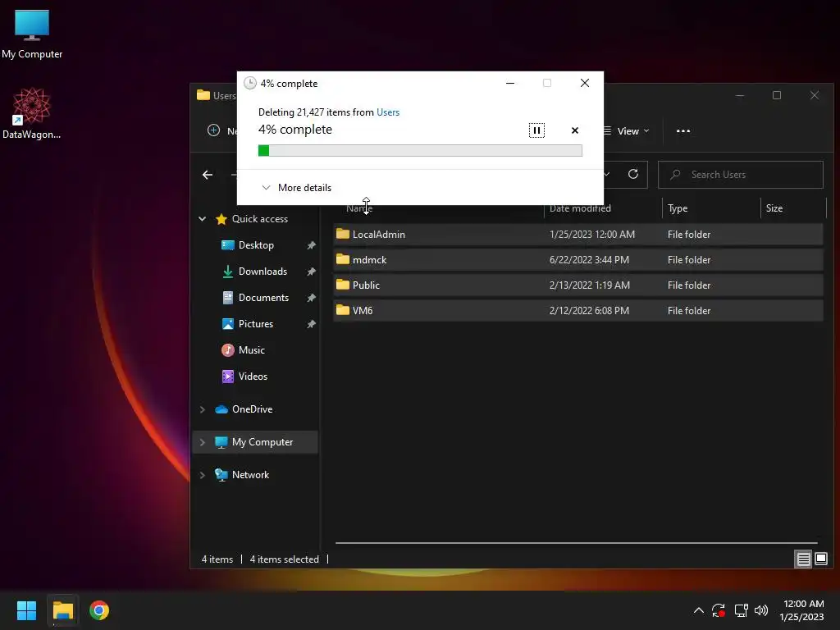Sort by the Size column header
This screenshot has height=630, width=840.
pos(774,208)
